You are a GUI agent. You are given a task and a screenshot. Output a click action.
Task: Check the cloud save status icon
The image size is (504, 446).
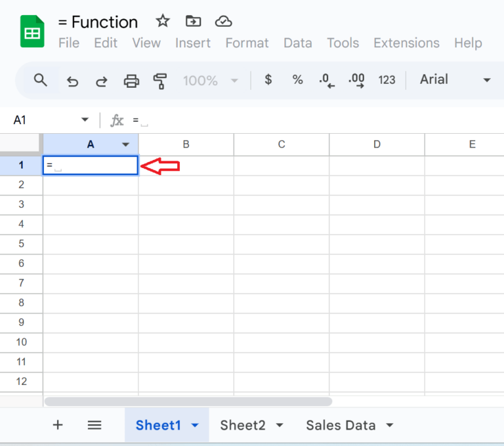tap(224, 21)
